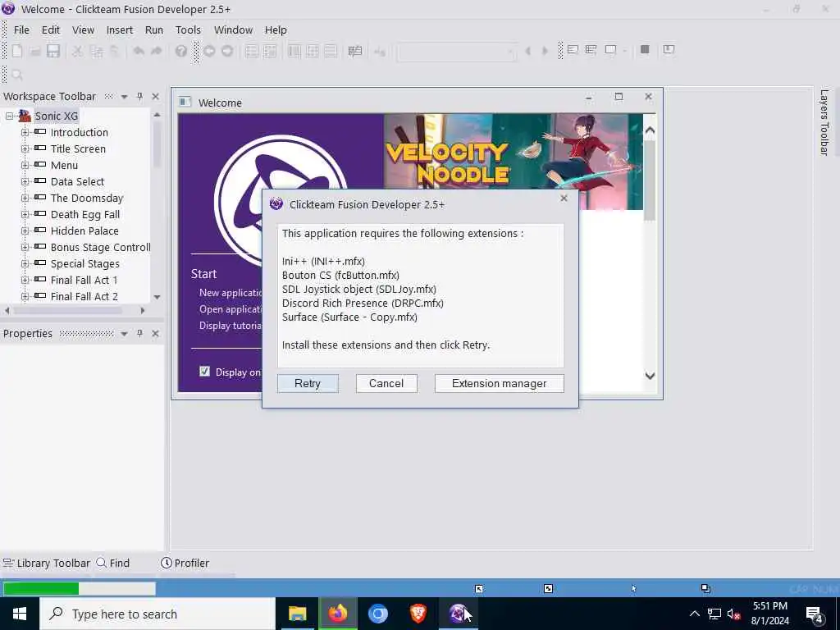The width and height of the screenshot is (840, 630).
Task: Open the notification center icon
Action: [814, 614]
